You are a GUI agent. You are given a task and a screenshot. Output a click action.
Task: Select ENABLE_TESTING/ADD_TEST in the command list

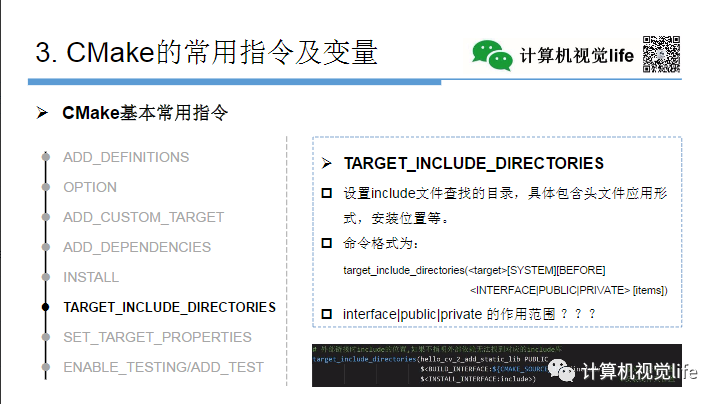[164, 367]
